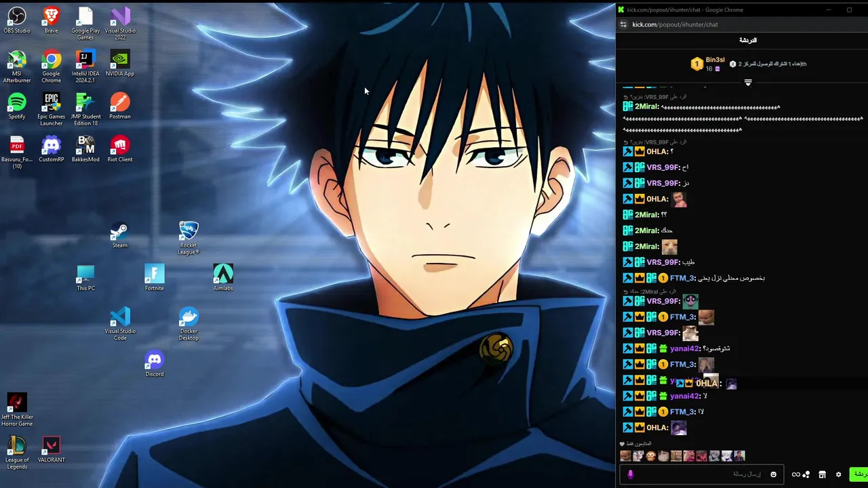This screenshot has height=488, width=868.
Task: Select the Fortnite desktop shortcut
Action: coord(154,277)
